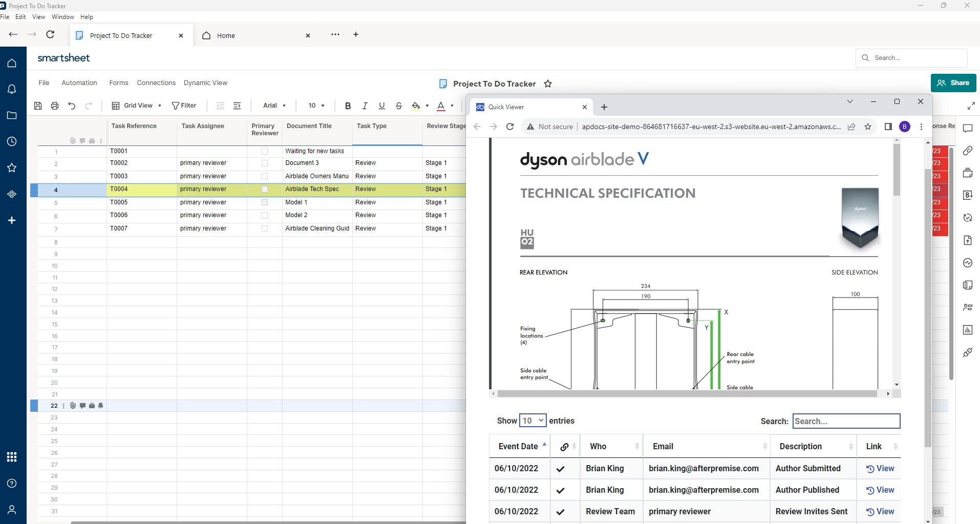The height and width of the screenshot is (524, 980).
Task: Expand the fill color dropdown arrow
Action: 427,106
